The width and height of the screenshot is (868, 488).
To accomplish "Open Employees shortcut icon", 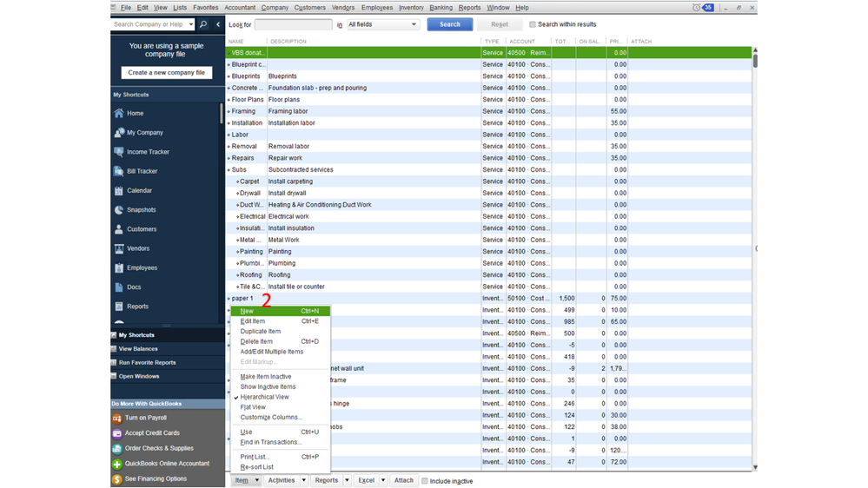I will pyautogui.click(x=118, y=267).
